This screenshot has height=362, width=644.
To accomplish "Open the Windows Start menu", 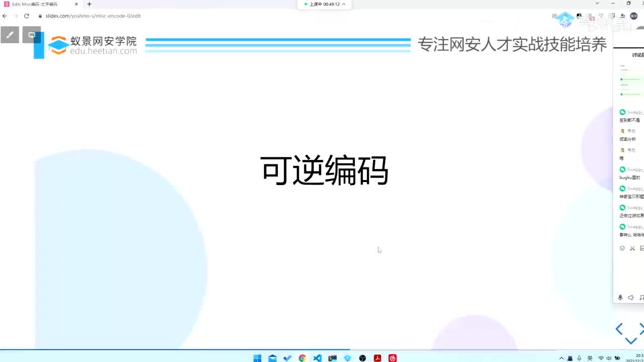I will coord(257,358).
